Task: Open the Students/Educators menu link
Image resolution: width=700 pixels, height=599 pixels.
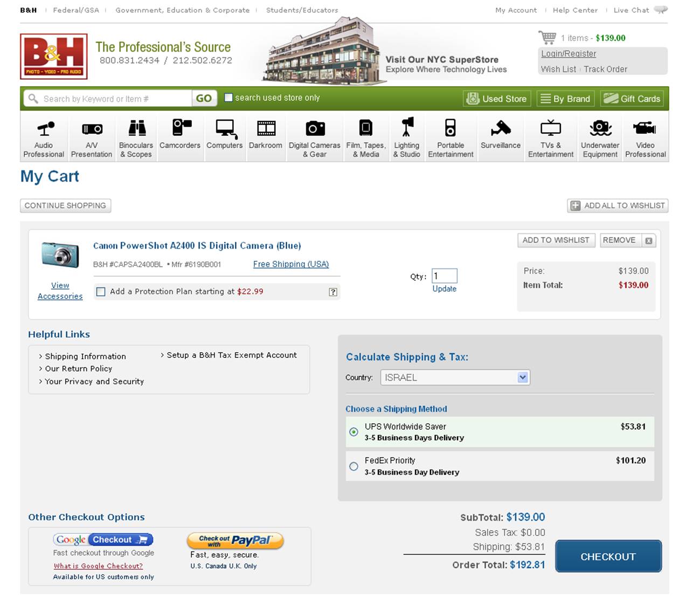Action: pos(302,10)
